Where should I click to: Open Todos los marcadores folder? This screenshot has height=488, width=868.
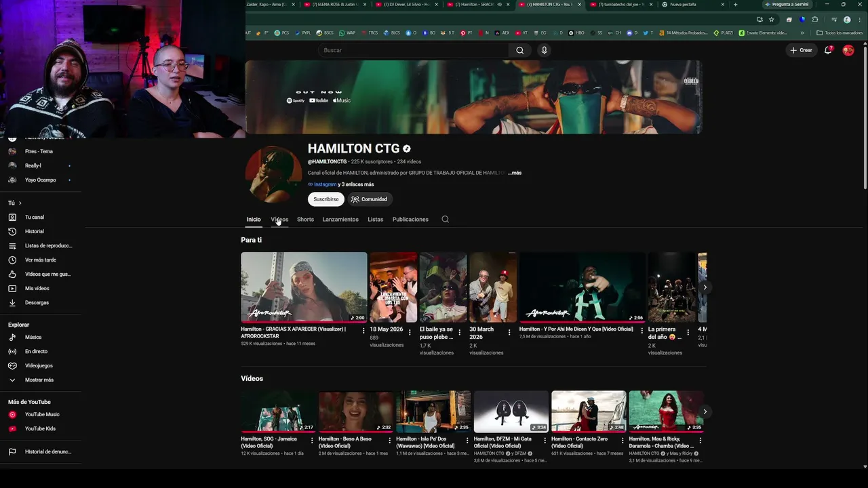840,33
